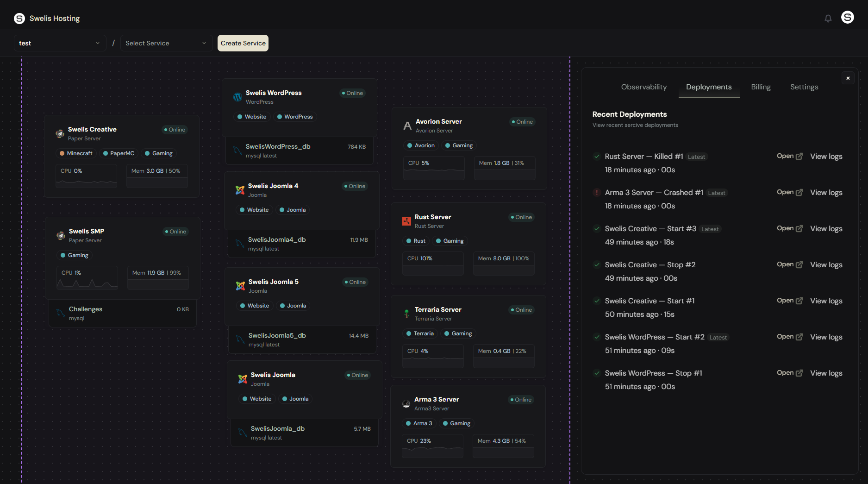Go to the Settings tab
Screen dimensions: 868x484
804,87
